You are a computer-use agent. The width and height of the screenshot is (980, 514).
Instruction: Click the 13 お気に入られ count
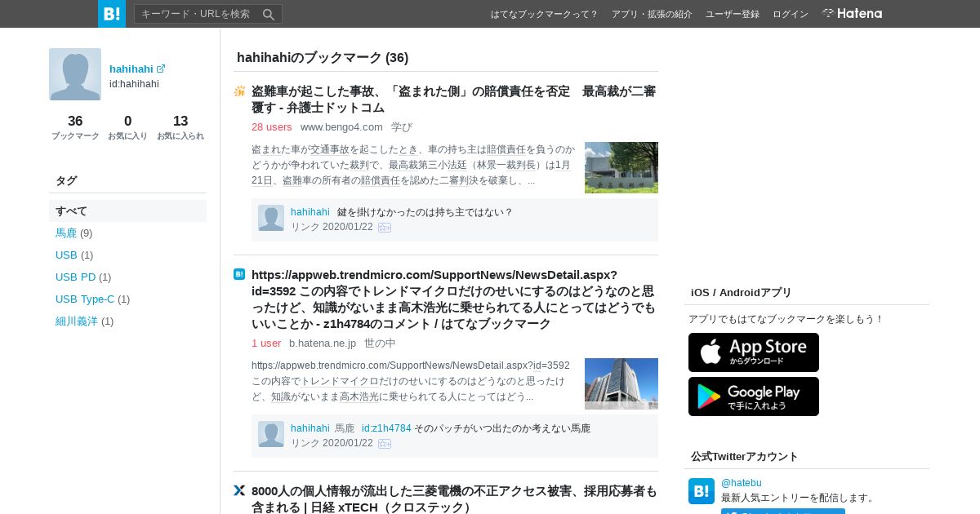click(x=180, y=127)
